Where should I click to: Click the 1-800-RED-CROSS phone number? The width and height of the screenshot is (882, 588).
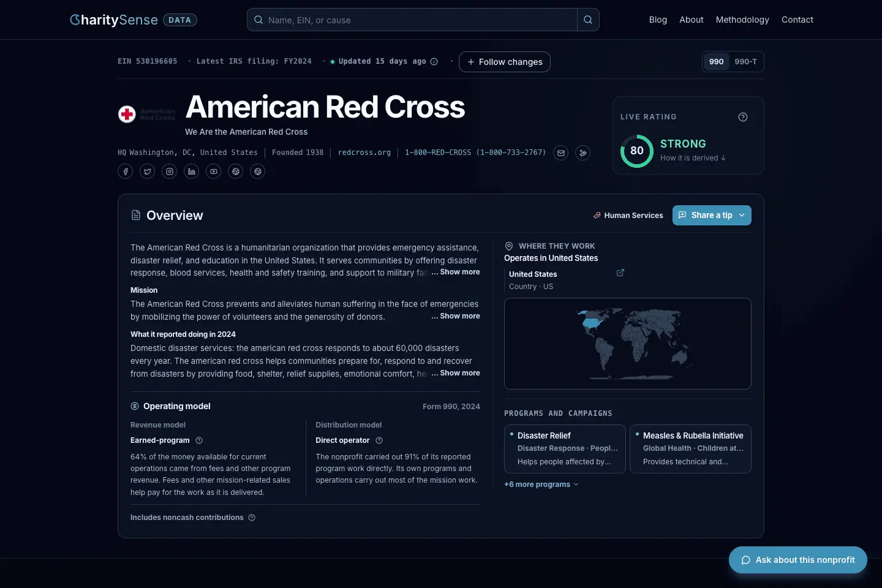[x=475, y=153]
